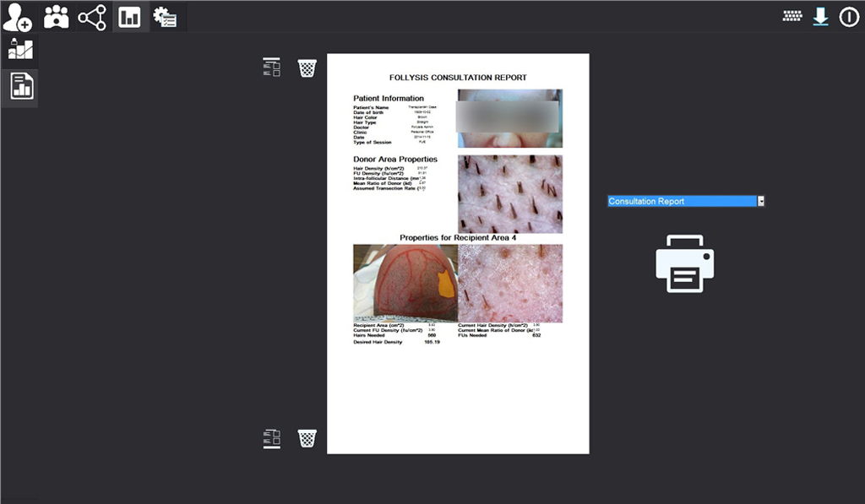The image size is (865, 504).
Task: Click the share nodes icon
Action: (92, 17)
